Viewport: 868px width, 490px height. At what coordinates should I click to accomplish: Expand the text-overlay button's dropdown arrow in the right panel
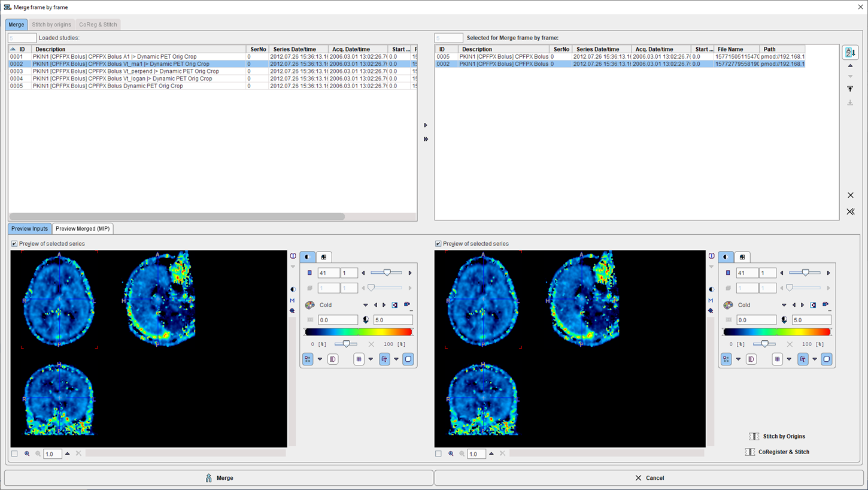[814, 359]
